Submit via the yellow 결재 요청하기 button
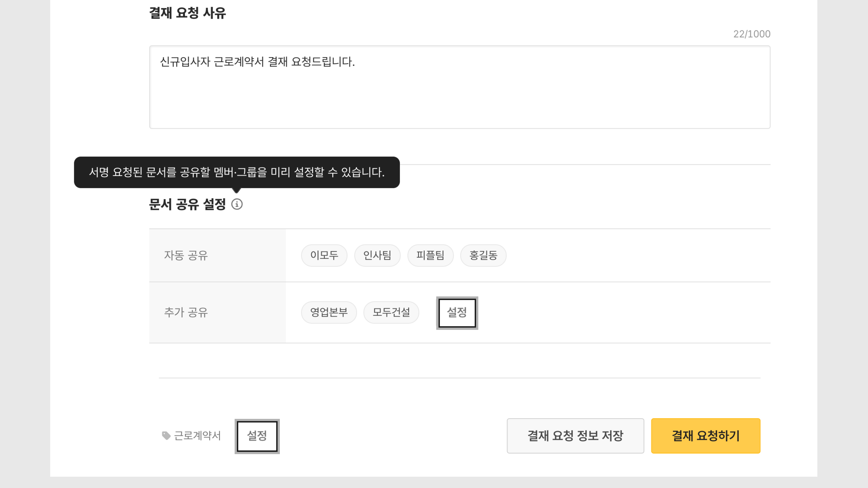This screenshot has height=488, width=868. click(x=705, y=436)
